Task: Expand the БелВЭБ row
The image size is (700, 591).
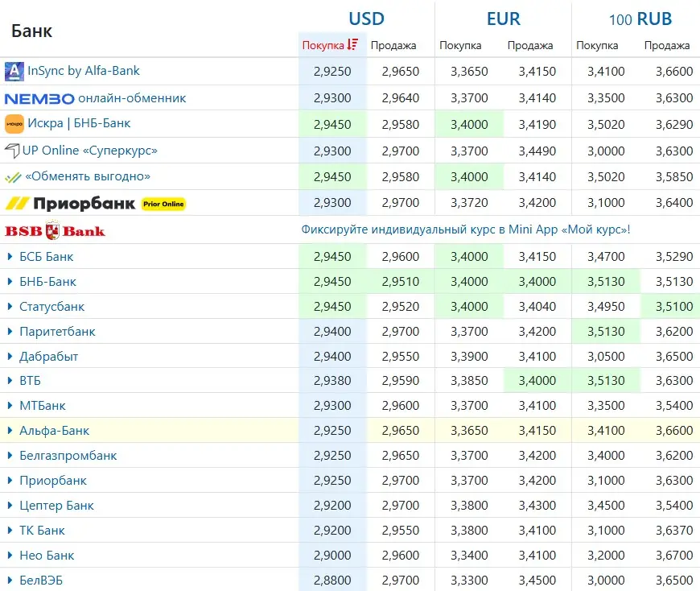Action: [x=10, y=581]
